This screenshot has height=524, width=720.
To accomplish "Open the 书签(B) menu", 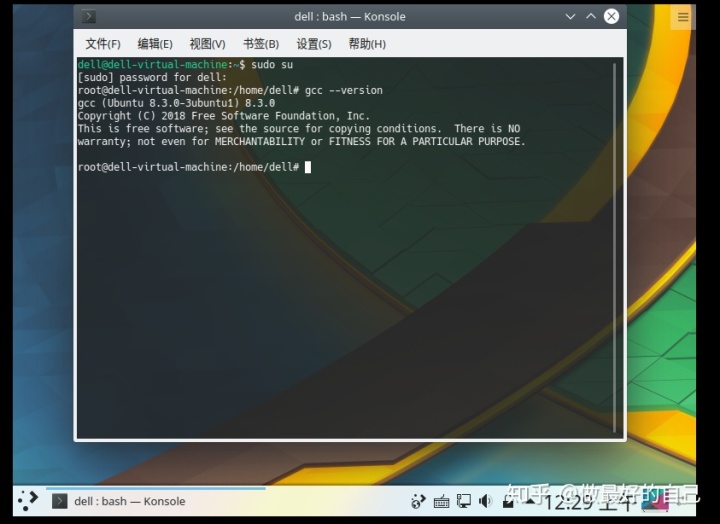I will coord(261,44).
